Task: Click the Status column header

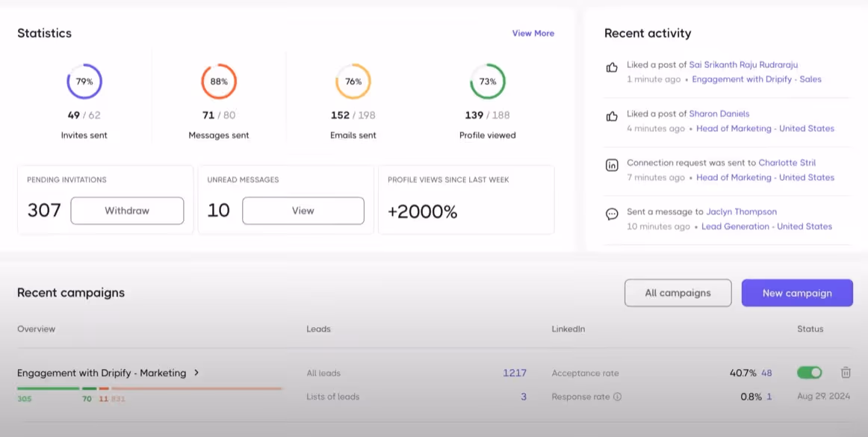Action: tap(810, 329)
